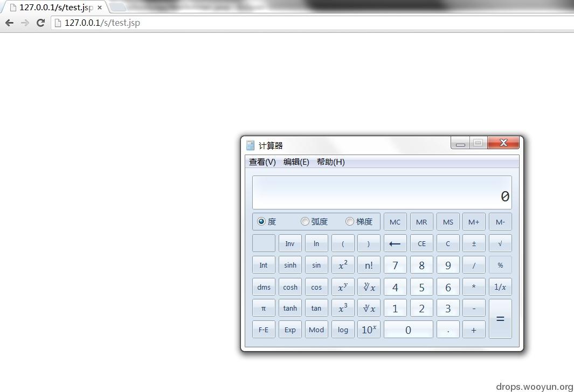This screenshot has width=574, height=392.
Task: Select the 梯度 (grads) radio button
Action: [359, 221]
